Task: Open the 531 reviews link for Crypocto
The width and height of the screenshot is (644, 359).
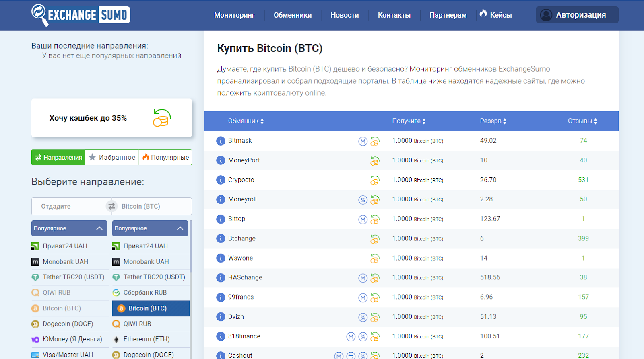Action: 583,180
